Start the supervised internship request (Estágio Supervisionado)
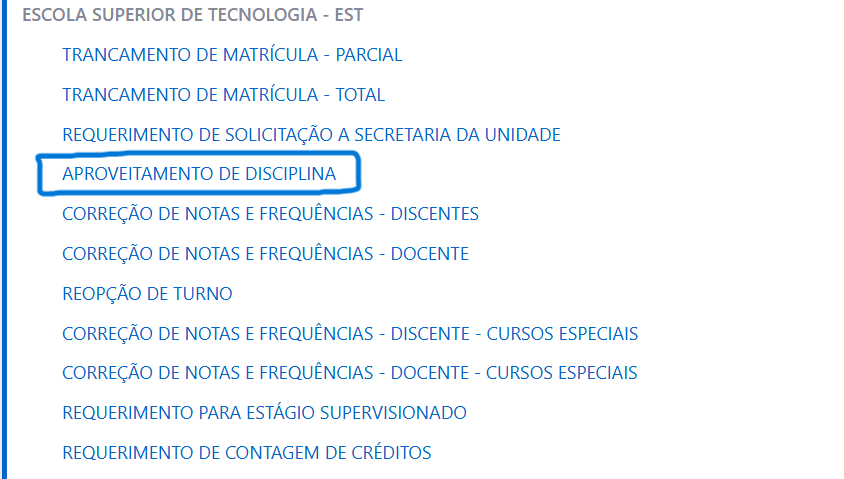Viewport: 844px width, 479px height. click(x=264, y=412)
